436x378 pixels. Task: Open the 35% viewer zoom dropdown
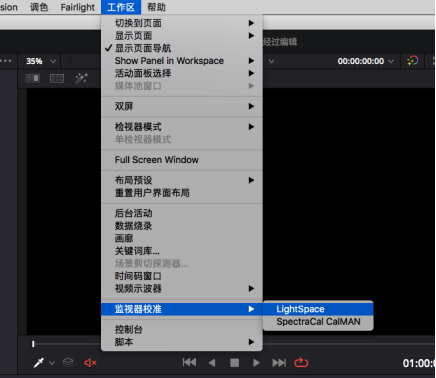(x=41, y=61)
